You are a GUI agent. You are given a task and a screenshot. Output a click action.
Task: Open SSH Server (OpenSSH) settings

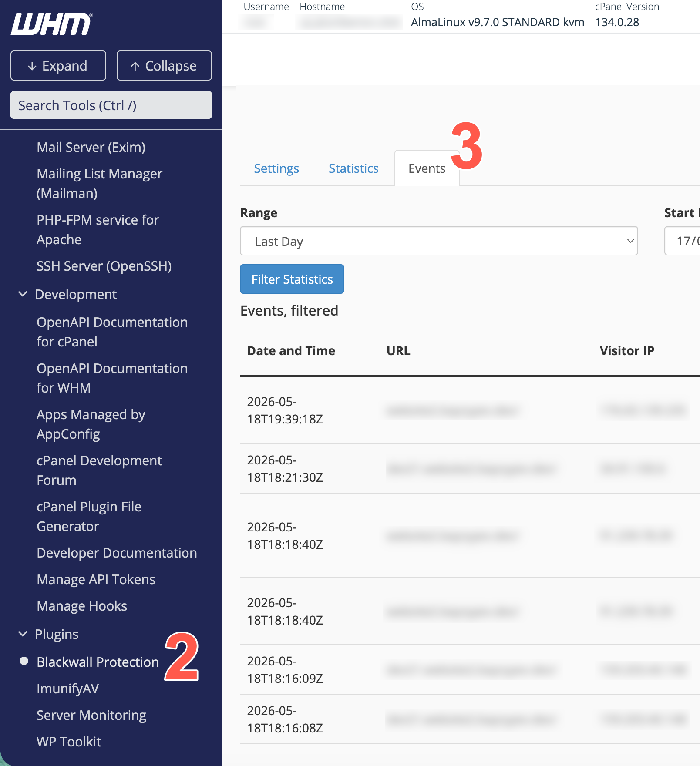coord(104,266)
